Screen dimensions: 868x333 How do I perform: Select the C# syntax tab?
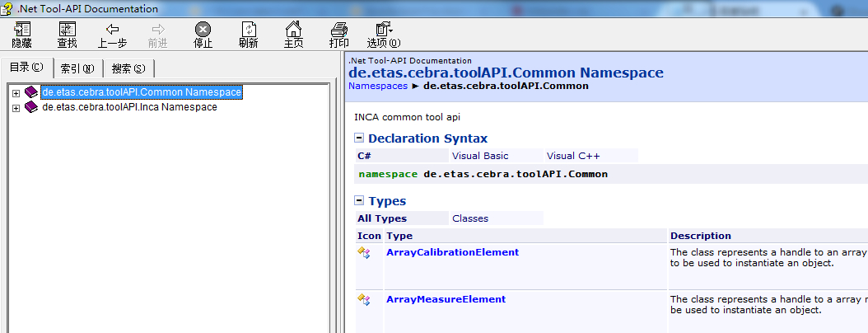(x=402, y=156)
